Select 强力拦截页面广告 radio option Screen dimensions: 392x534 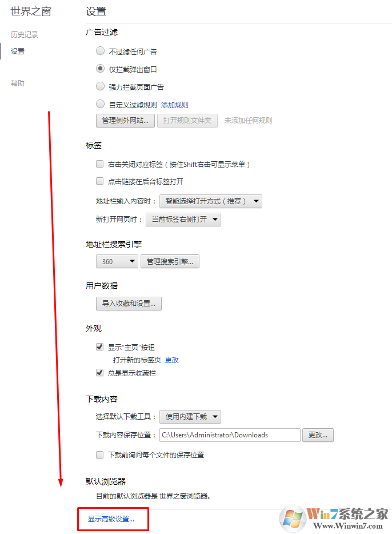pos(100,86)
